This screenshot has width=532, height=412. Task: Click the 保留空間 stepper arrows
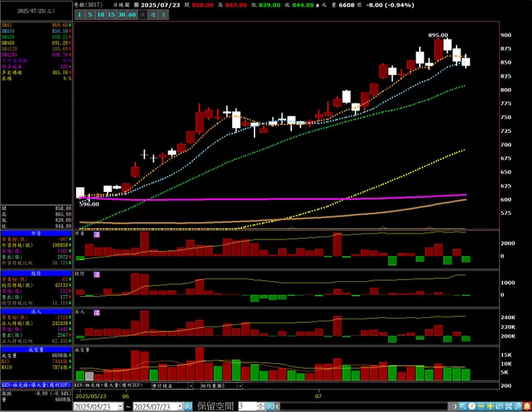coord(260,406)
